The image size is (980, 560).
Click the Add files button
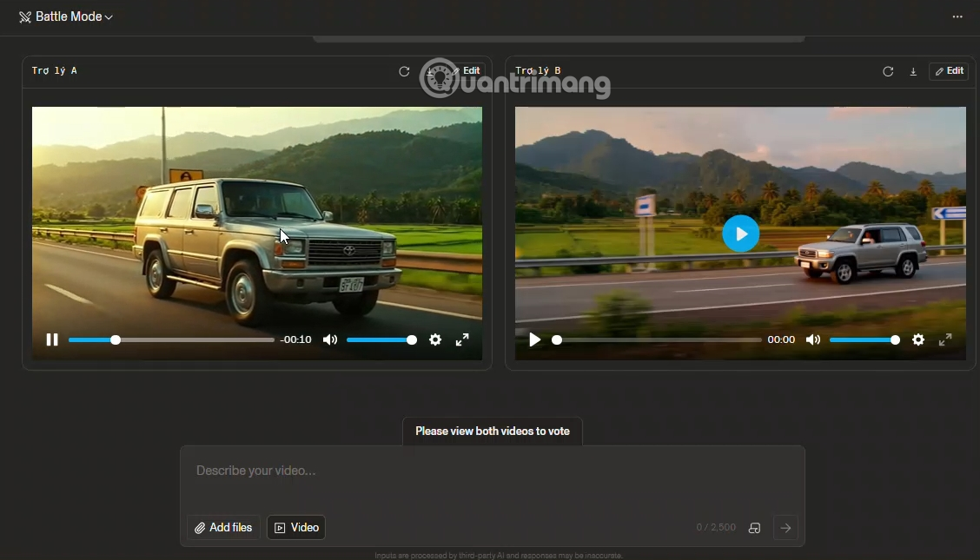coord(223,528)
